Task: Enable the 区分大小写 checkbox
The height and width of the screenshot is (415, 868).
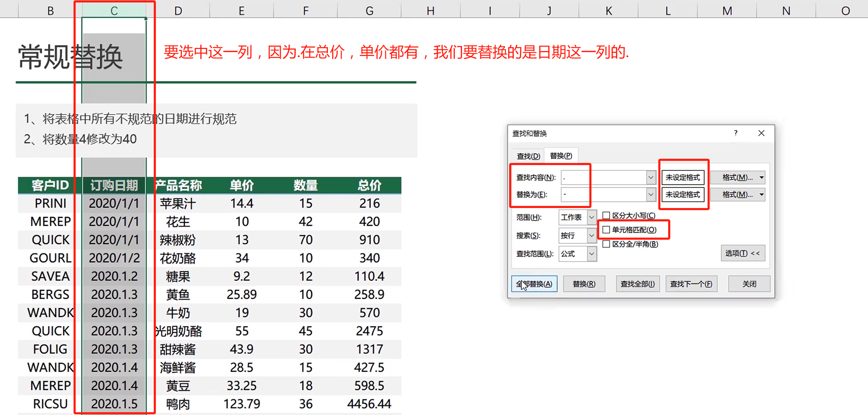Action: (606, 215)
